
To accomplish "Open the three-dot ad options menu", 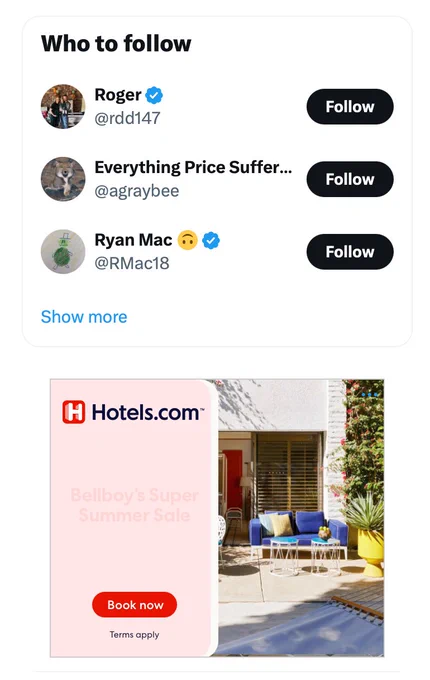I will [369, 395].
